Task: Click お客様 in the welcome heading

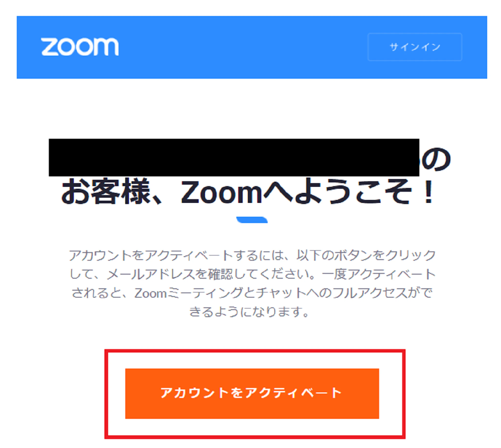Action: pos(106,191)
